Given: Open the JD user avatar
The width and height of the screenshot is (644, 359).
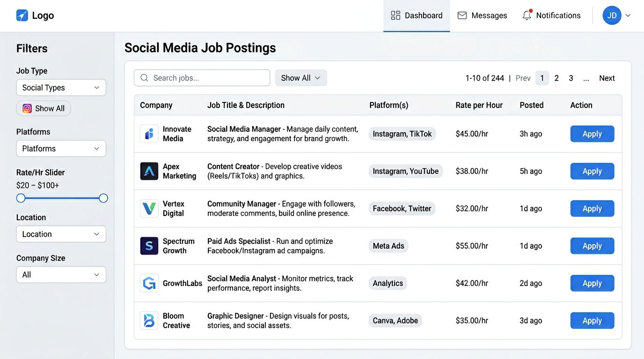Looking at the screenshot, I should (x=612, y=15).
